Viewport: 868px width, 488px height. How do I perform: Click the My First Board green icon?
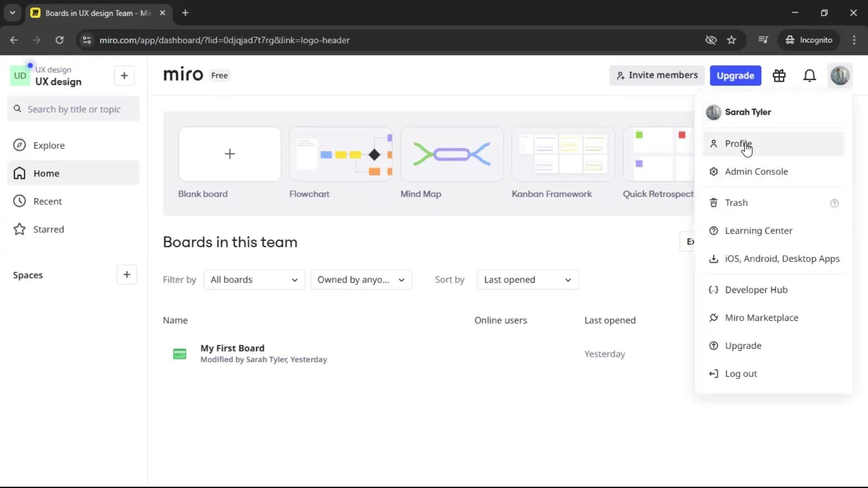pyautogui.click(x=179, y=354)
